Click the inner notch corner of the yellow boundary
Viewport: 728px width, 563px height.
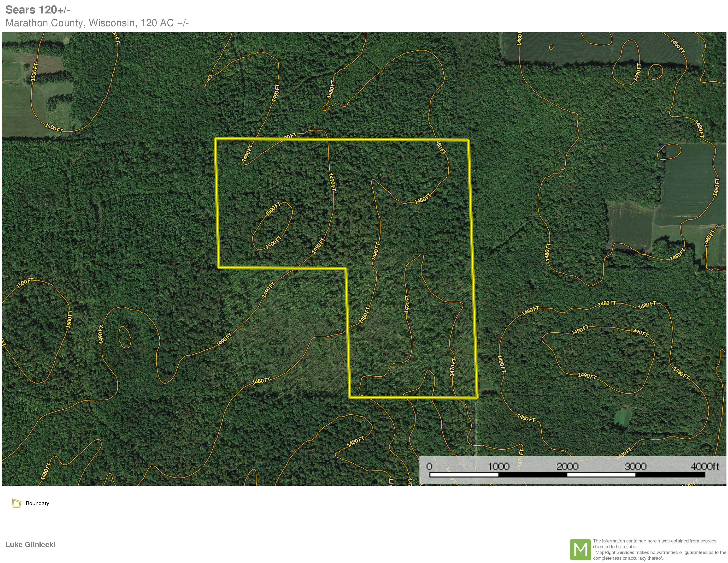pos(346,268)
